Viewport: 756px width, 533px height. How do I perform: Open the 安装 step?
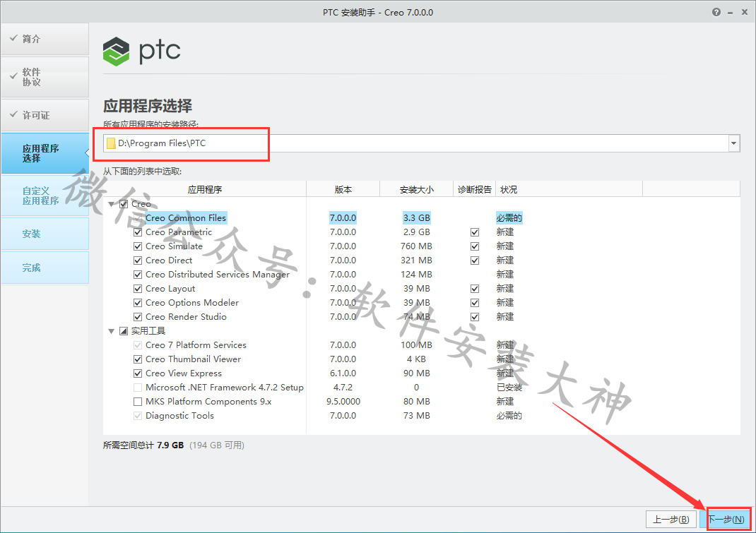click(x=45, y=234)
